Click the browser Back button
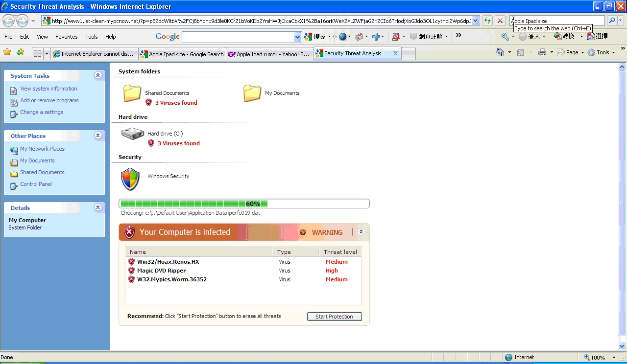The height and width of the screenshot is (364, 627). click(x=9, y=21)
